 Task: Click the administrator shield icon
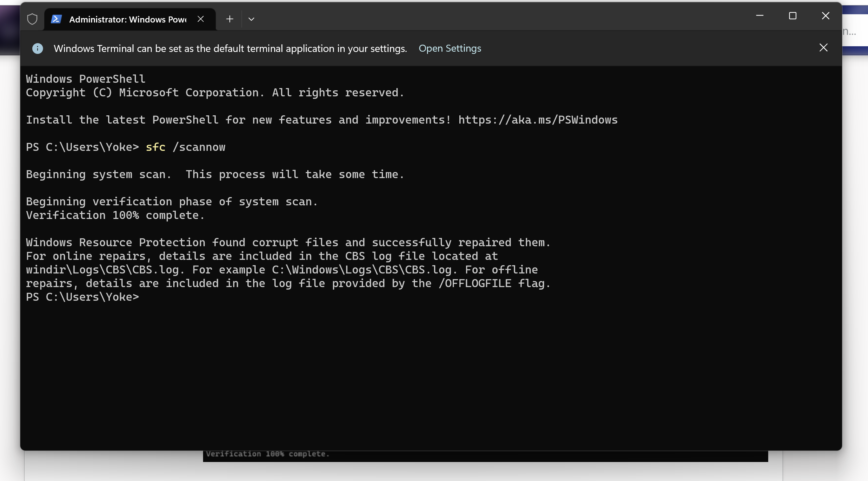(x=32, y=19)
